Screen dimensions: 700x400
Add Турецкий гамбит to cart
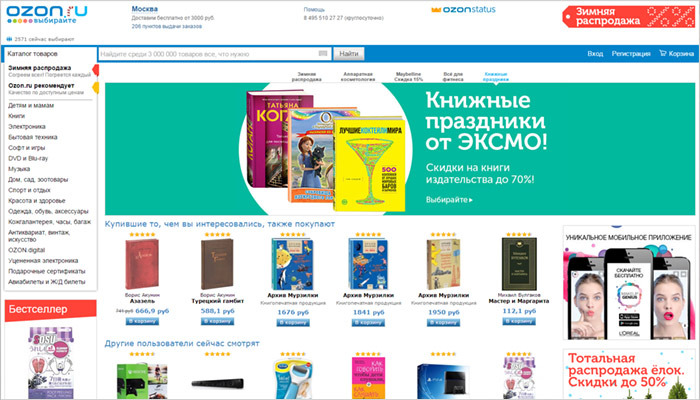coord(217,321)
